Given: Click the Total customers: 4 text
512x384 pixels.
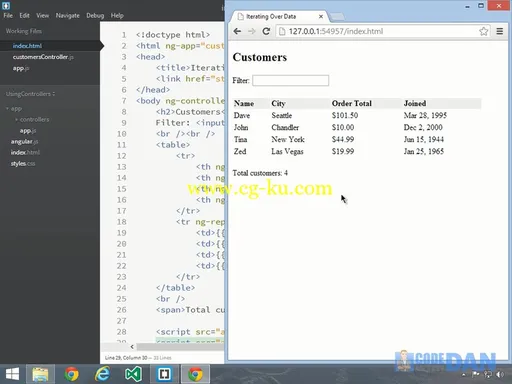Looking at the screenshot, I should coord(260,173).
